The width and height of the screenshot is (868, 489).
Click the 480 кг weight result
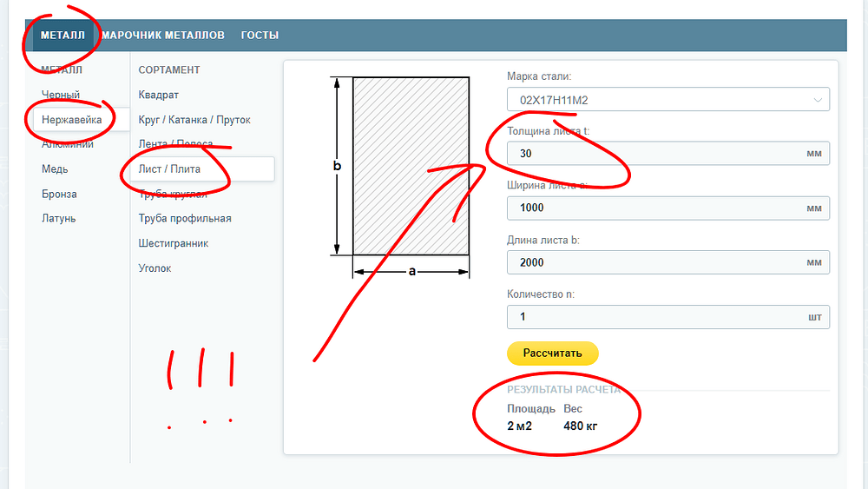pos(580,426)
